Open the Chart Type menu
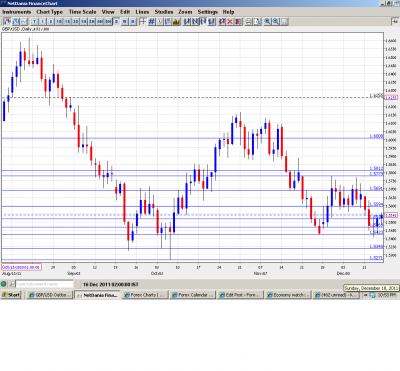The width and height of the screenshot is (400, 371). (49, 12)
